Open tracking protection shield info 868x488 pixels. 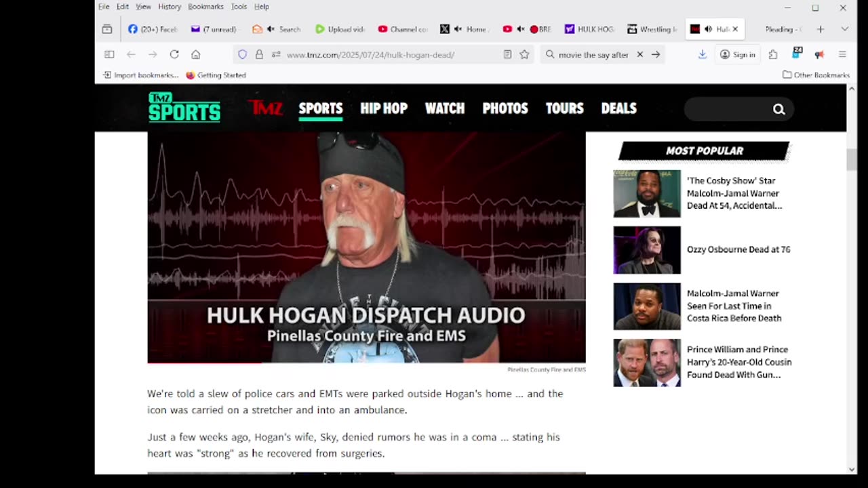[x=243, y=54]
